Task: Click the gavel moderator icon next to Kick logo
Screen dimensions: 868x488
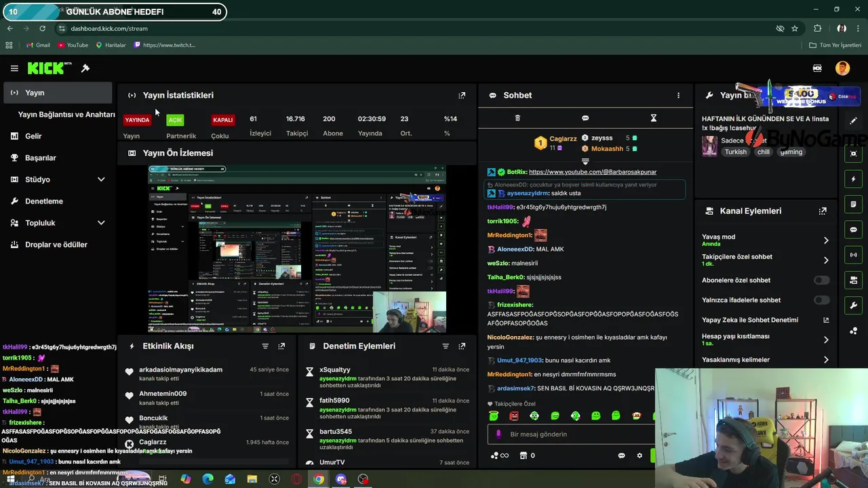Action: 85,68
